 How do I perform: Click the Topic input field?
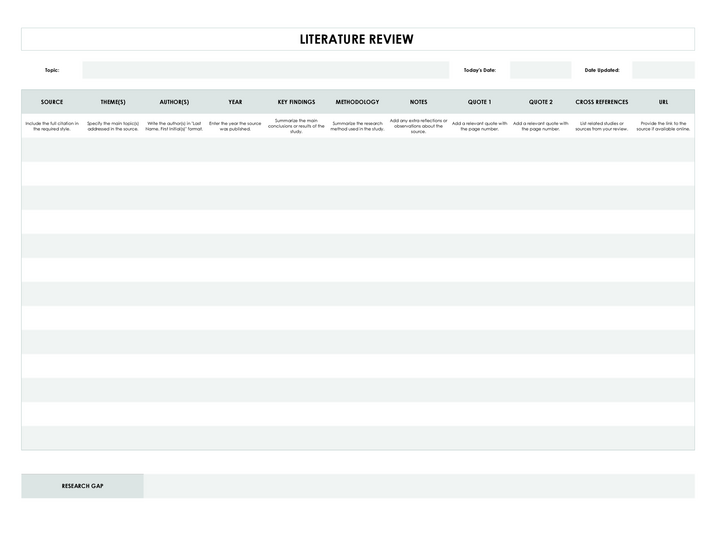click(x=265, y=70)
